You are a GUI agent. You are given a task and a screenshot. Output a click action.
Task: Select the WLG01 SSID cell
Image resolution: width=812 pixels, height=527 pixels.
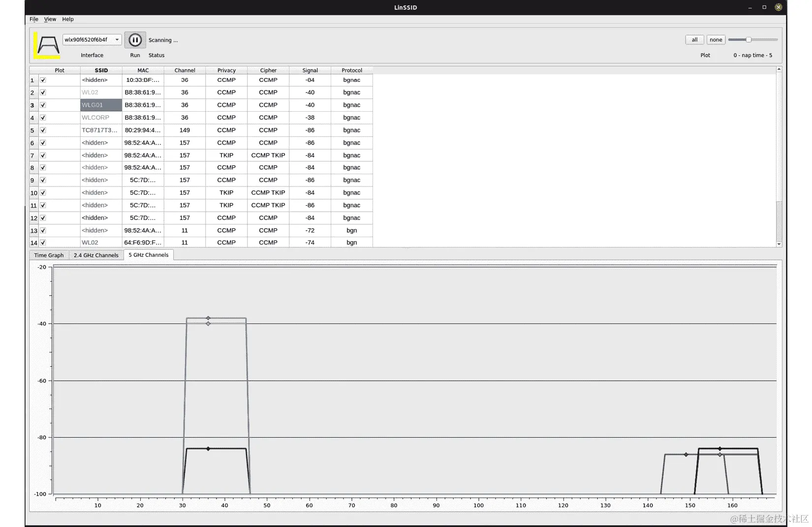click(x=101, y=105)
